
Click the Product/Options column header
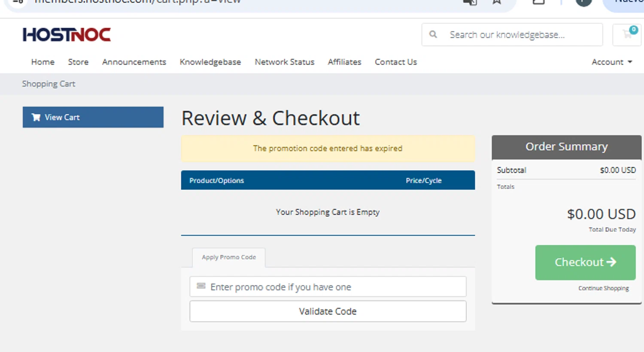(x=217, y=181)
